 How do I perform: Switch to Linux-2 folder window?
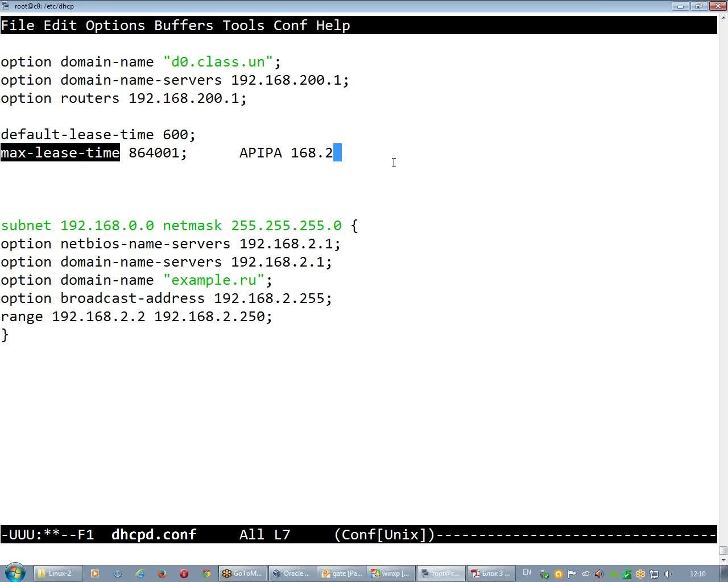tap(58, 573)
